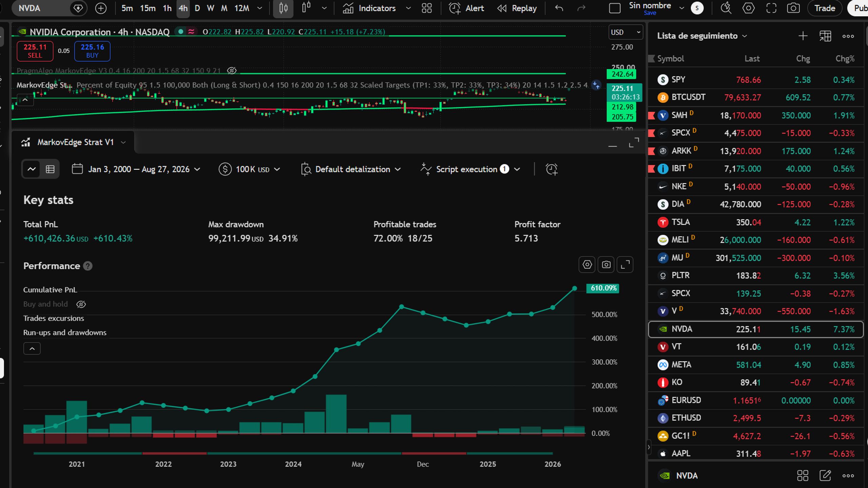Capture the performance chart snapshot
Image resolution: width=868 pixels, height=488 pixels.
coord(606,265)
